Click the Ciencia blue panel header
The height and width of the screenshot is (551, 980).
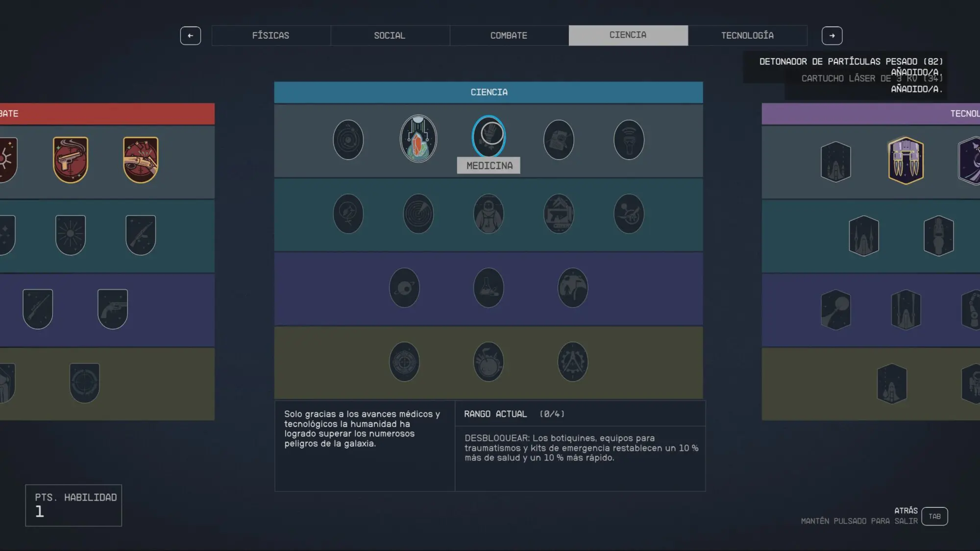(489, 92)
